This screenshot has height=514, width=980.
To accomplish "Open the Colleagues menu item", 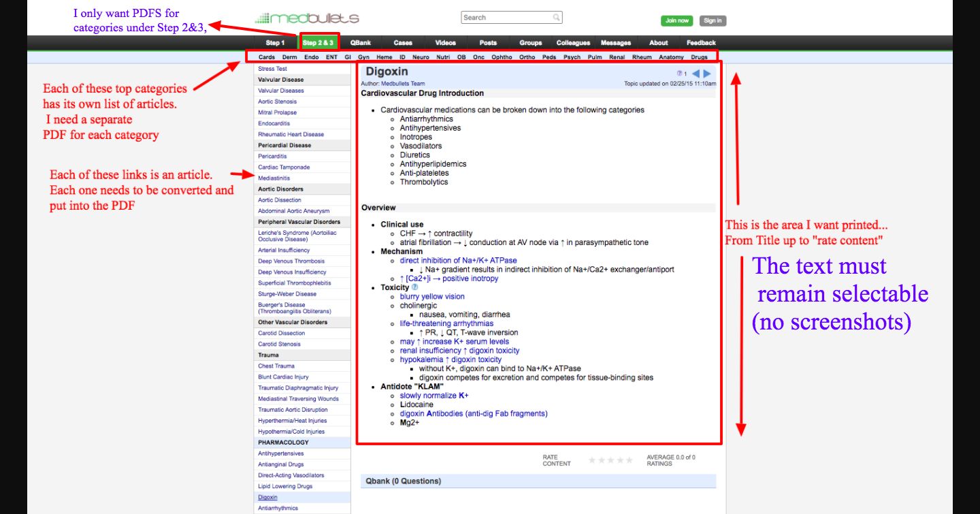I will click(573, 43).
